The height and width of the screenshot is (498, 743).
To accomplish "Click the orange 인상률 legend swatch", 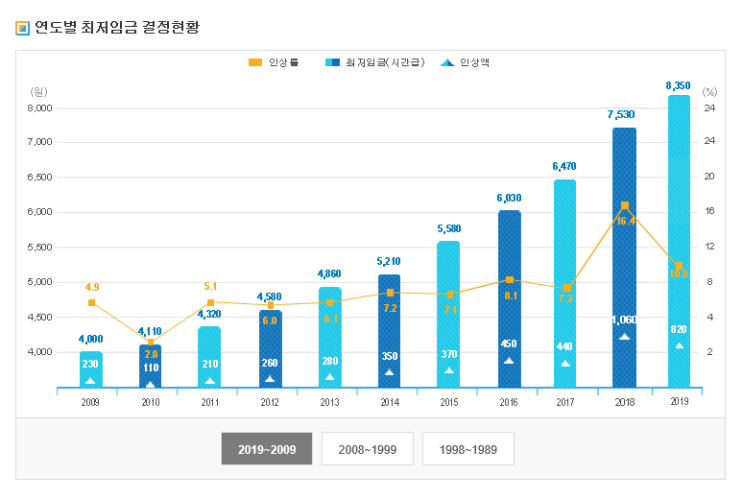I will (255, 63).
